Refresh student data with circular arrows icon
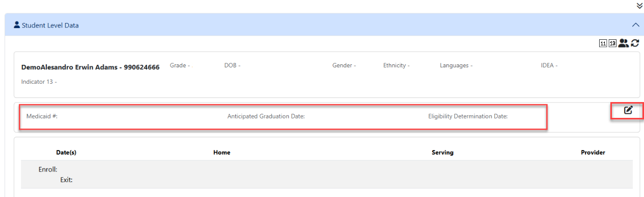 [x=635, y=44]
